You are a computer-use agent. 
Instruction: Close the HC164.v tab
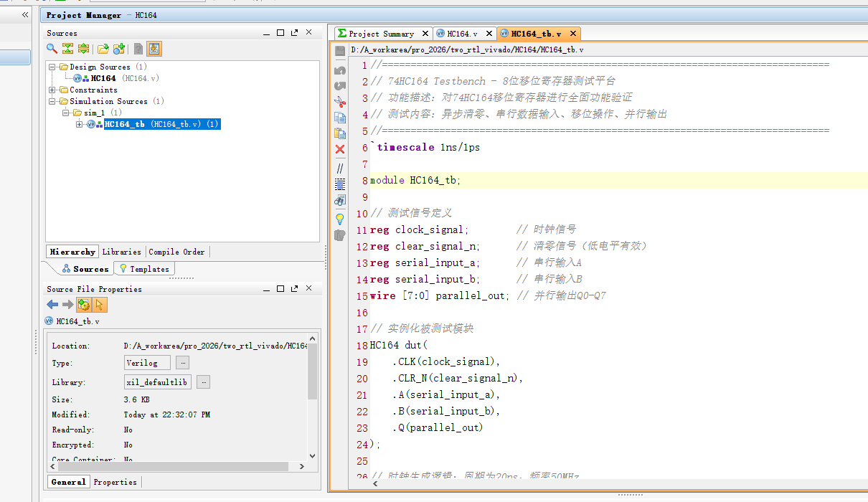pos(489,34)
